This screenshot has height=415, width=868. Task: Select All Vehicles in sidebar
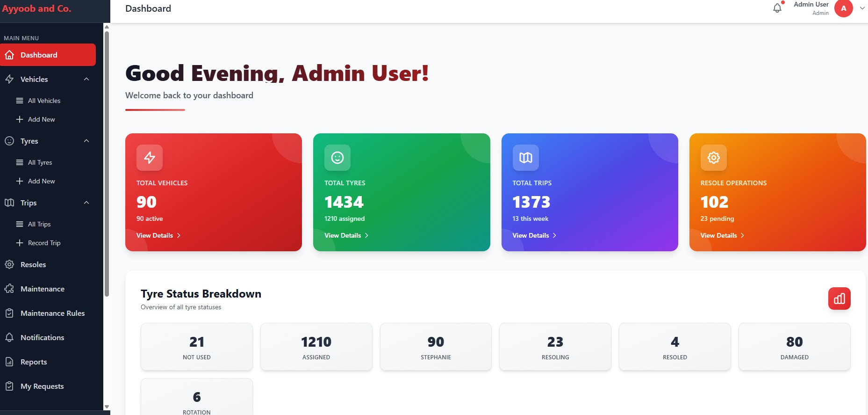point(44,101)
